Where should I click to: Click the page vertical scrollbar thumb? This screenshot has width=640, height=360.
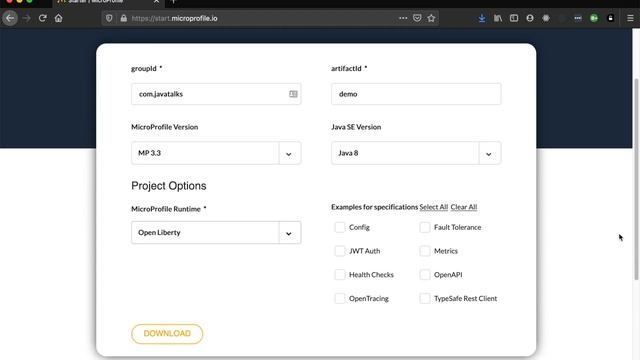click(x=636, y=179)
